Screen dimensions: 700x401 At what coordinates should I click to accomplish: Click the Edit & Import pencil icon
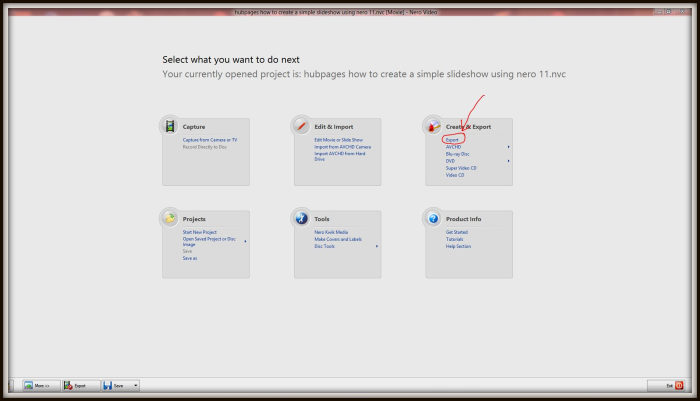[301, 126]
